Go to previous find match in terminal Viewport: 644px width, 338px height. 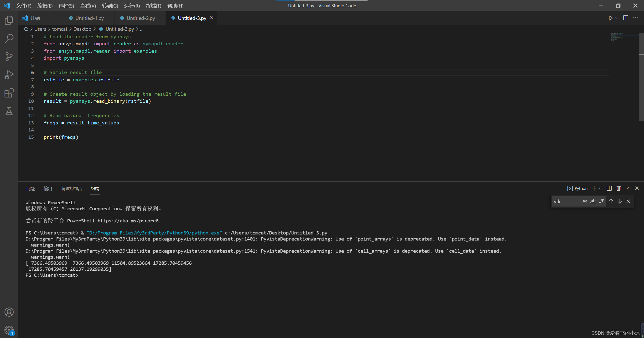click(x=611, y=201)
